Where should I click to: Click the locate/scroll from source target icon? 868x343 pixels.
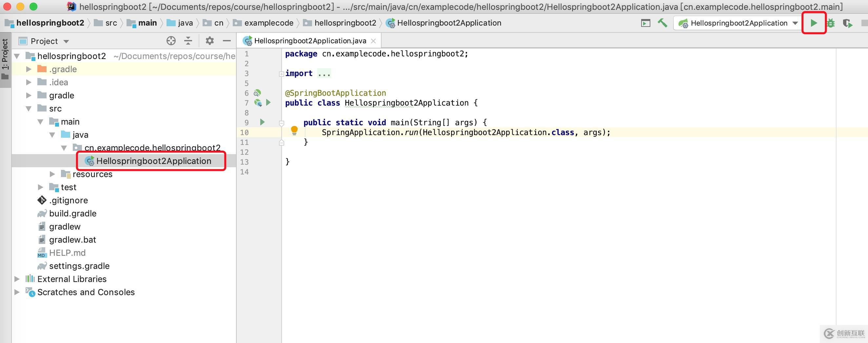tap(171, 41)
